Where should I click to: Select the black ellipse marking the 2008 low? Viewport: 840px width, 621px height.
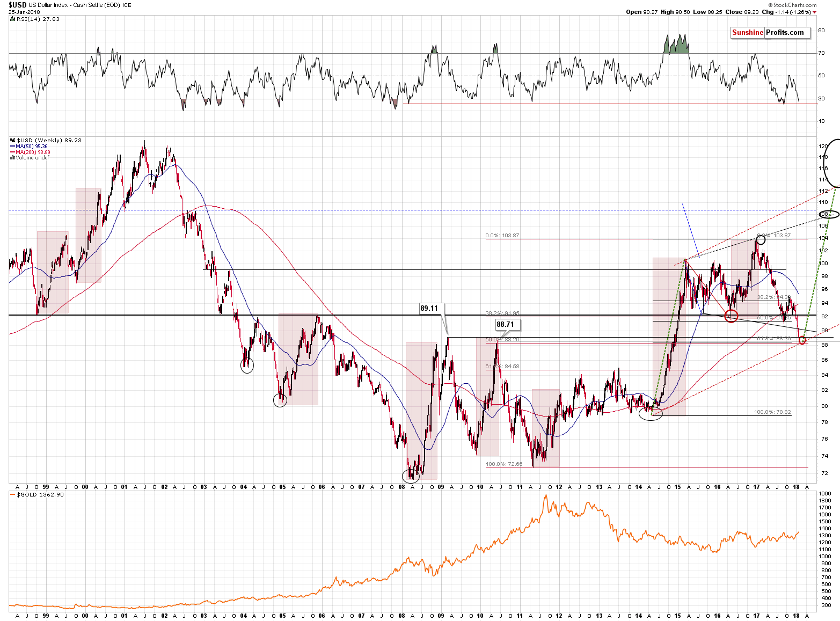click(411, 476)
